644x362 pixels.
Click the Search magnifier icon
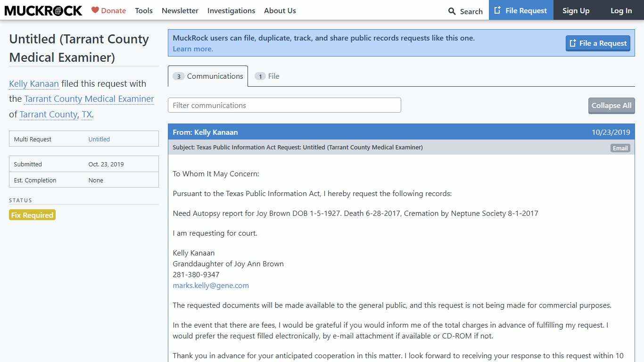(452, 11)
